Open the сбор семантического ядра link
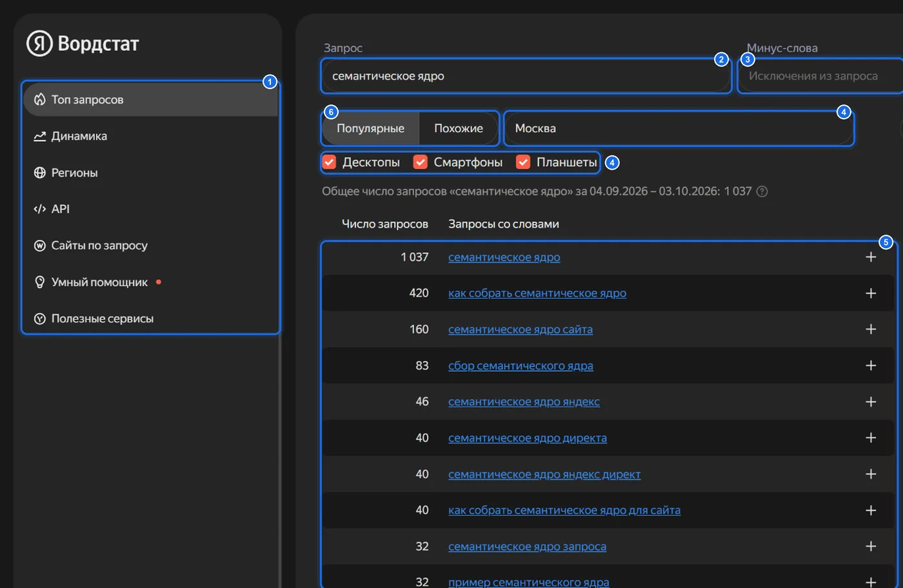 (521, 366)
